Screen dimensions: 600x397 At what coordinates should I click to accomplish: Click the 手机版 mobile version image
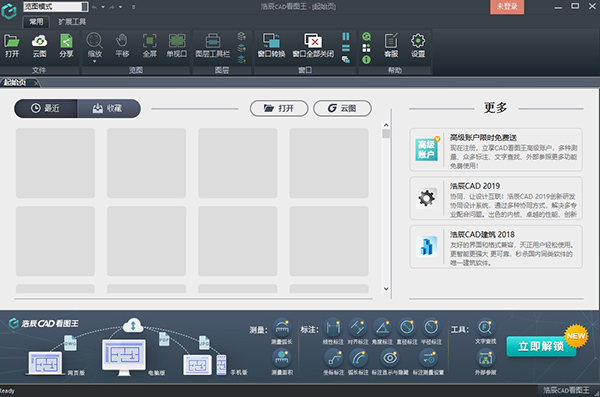coord(205,364)
